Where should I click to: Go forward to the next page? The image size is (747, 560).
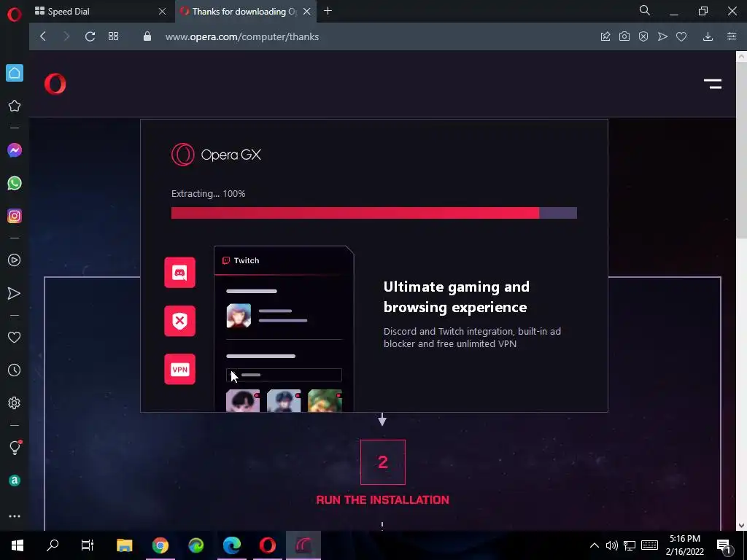pyautogui.click(x=66, y=36)
